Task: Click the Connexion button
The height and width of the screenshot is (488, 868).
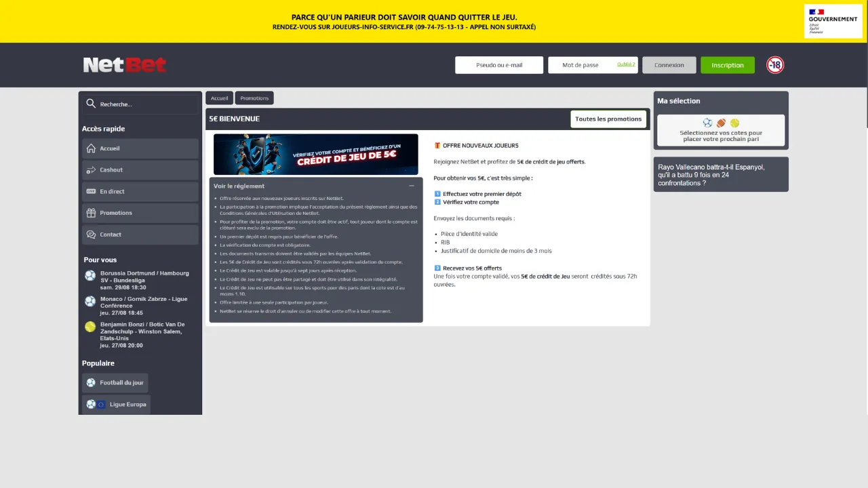Action: pos(669,65)
